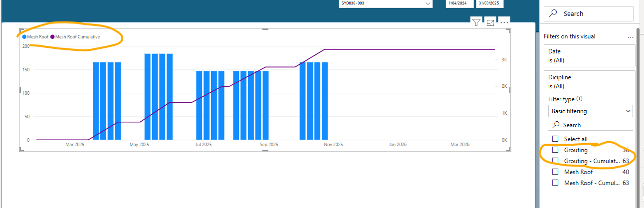Open the Filters on this visual ellipsis
Viewport: 644px width, 208px height.
[631, 36]
